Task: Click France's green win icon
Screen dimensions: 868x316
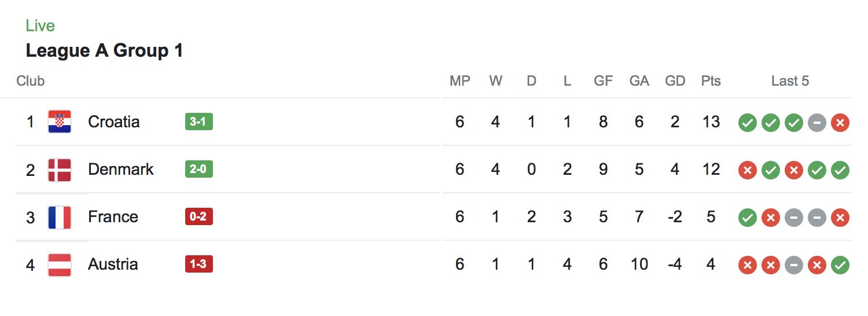Action: (747, 218)
